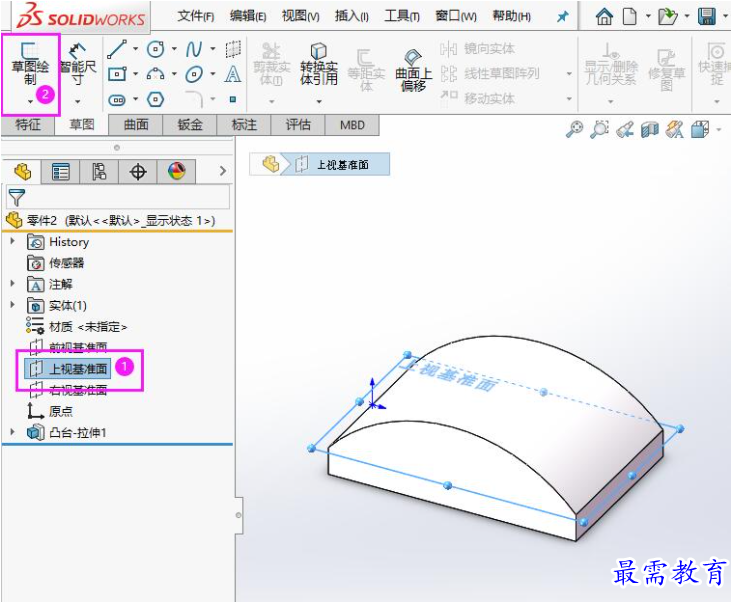
Task: Click Offset Entities (等距实体)
Action: [366, 69]
